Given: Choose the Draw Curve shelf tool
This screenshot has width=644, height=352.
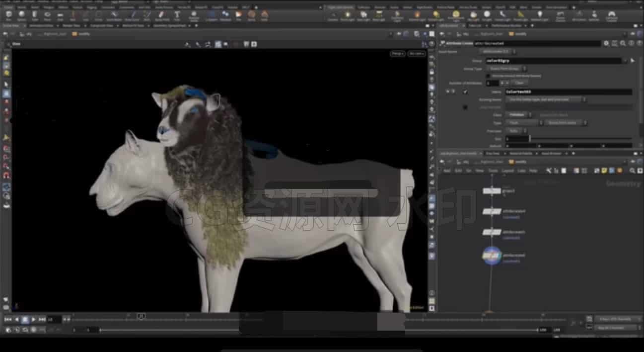Looking at the screenshot, I should point(132,15).
